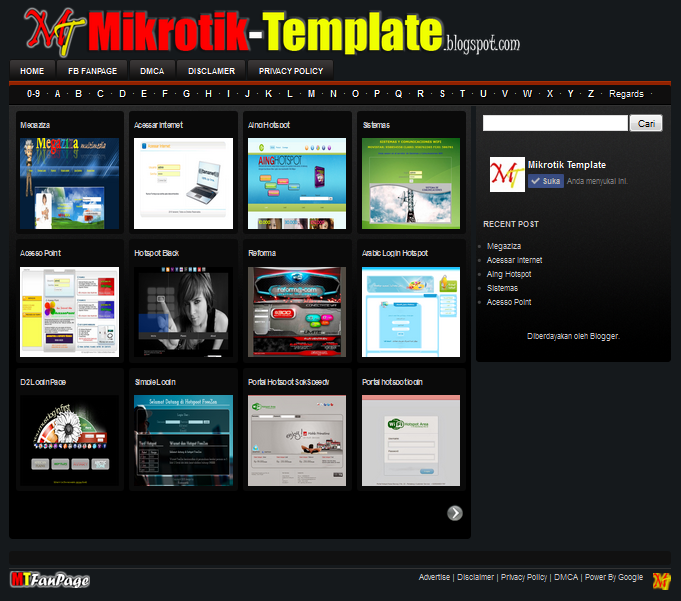The width and height of the screenshot is (681, 601).
Task: Open the Advertise footer link
Action: click(434, 577)
